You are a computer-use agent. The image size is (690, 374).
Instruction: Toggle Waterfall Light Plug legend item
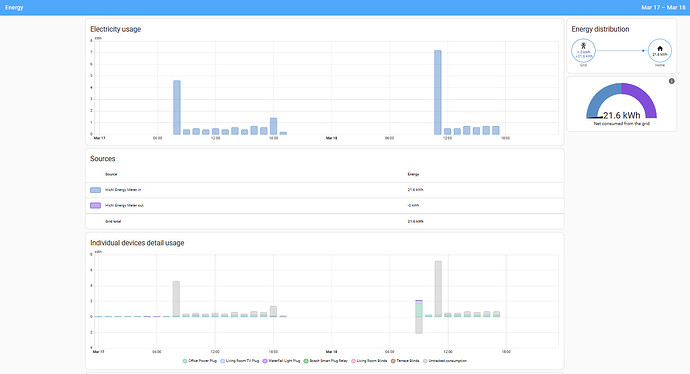(281, 361)
